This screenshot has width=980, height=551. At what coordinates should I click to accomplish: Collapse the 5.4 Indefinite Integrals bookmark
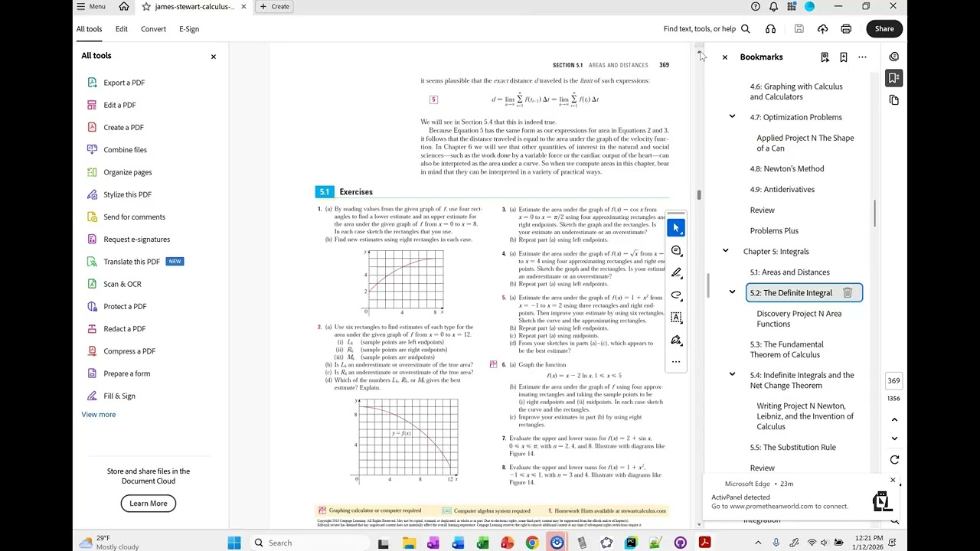[732, 374]
